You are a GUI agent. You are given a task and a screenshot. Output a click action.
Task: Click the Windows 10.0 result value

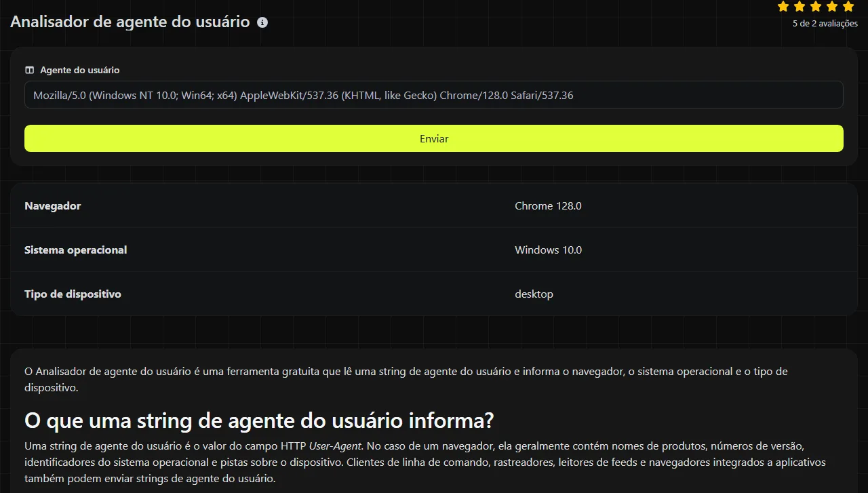(x=548, y=250)
